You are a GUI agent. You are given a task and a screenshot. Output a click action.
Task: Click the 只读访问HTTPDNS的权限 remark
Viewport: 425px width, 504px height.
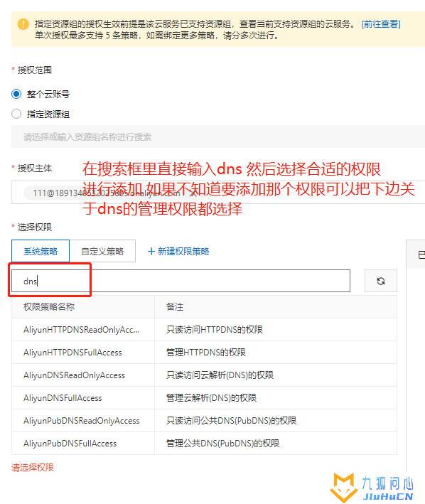215,330
